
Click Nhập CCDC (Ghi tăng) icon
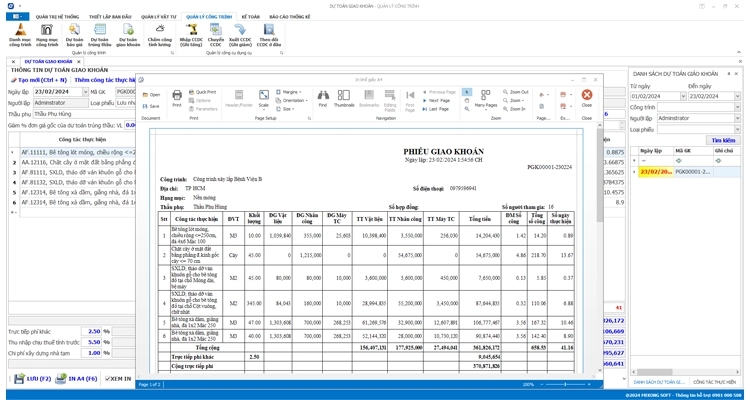pyautogui.click(x=192, y=35)
